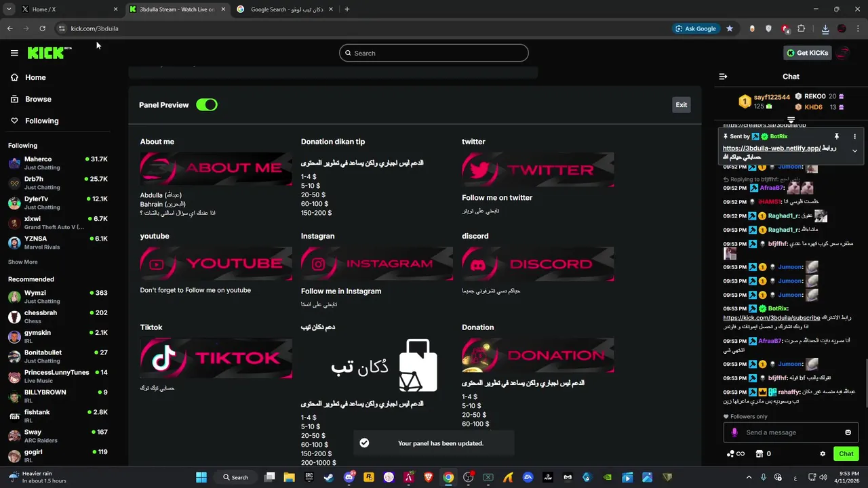Open Discord from taskbar
This screenshot has width=868, height=488.
pos(349,477)
